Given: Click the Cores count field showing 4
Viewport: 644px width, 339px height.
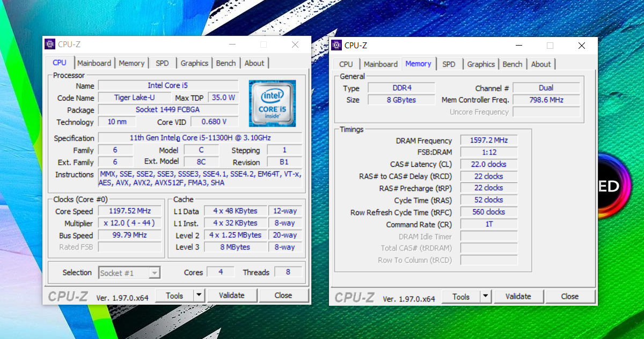Looking at the screenshot, I should tap(221, 272).
